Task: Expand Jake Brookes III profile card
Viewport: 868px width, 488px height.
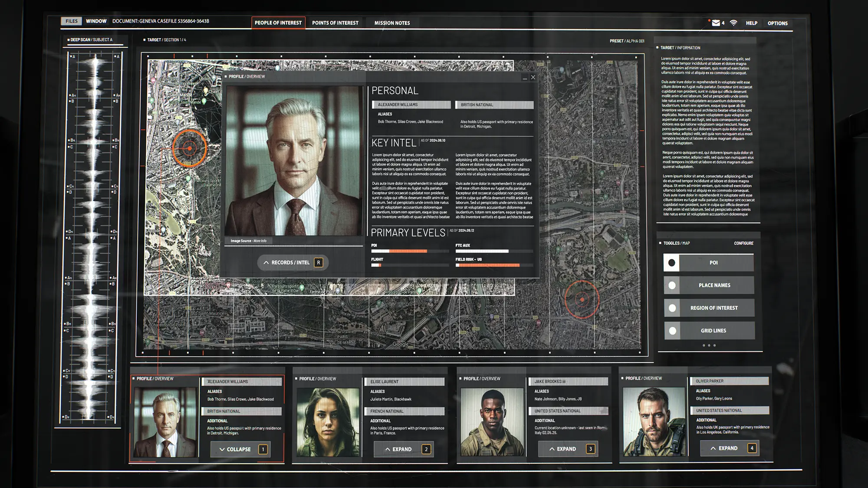Action: [x=568, y=449]
